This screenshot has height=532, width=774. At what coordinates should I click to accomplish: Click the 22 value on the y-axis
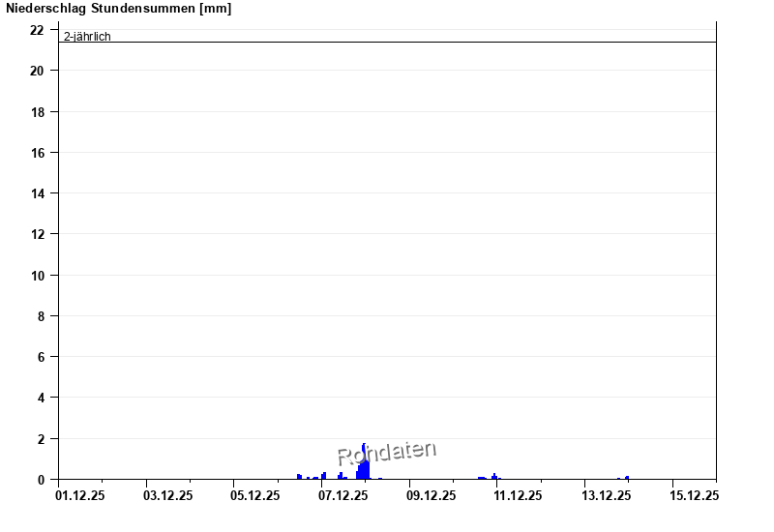tap(37, 30)
